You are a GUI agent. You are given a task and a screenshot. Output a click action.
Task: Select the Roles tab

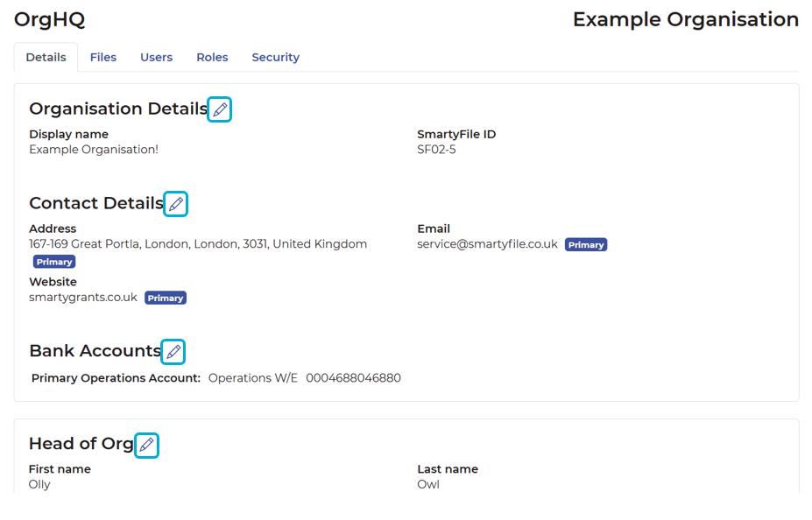tap(212, 57)
